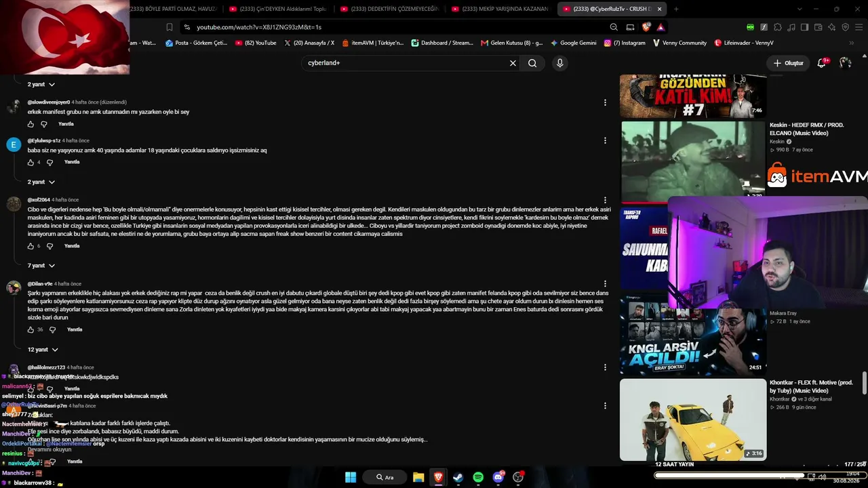Open options menu for @slowdiveenjoyer0 comment
Image resolution: width=868 pixels, height=488 pixels.
coord(605,102)
